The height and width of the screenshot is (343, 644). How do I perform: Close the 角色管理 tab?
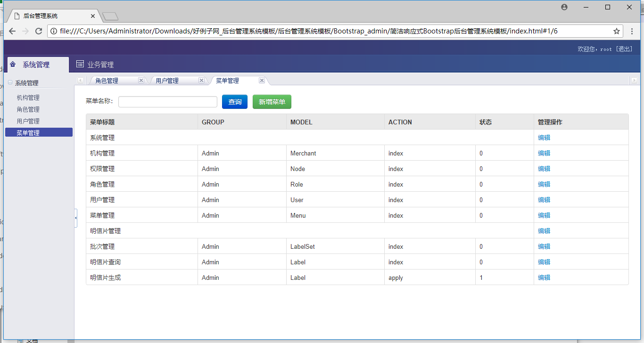coord(141,81)
